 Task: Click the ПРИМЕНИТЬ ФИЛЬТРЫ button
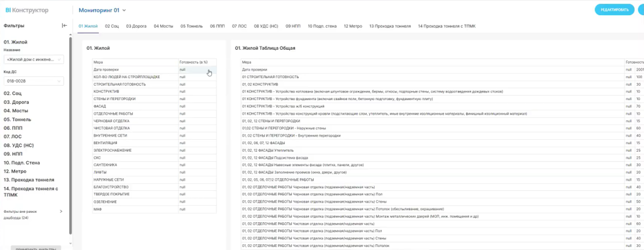click(x=36, y=249)
